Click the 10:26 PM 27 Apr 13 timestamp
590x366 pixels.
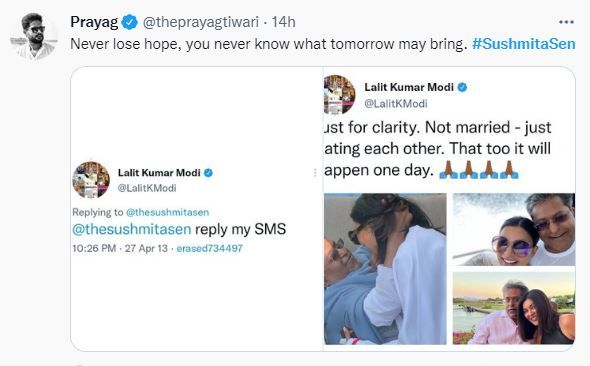120,248
